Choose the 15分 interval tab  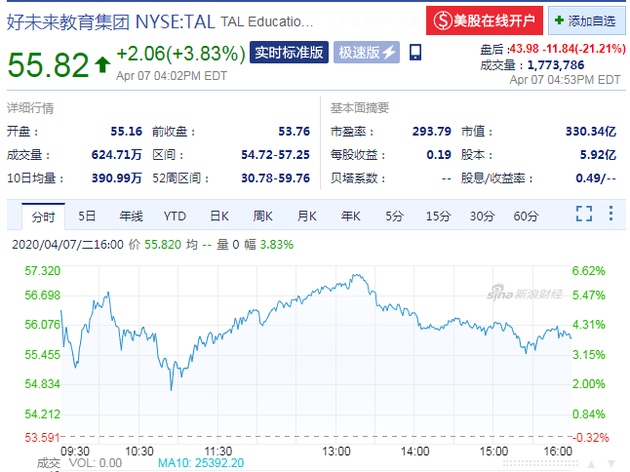click(438, 215)
